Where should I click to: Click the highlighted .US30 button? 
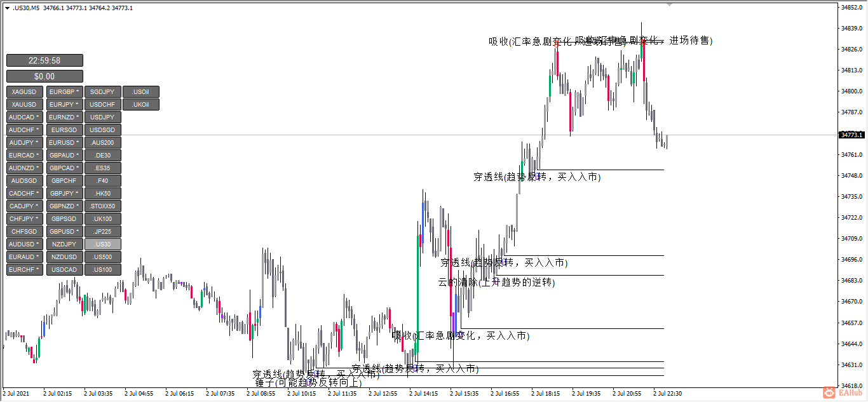tap(102, 245)
